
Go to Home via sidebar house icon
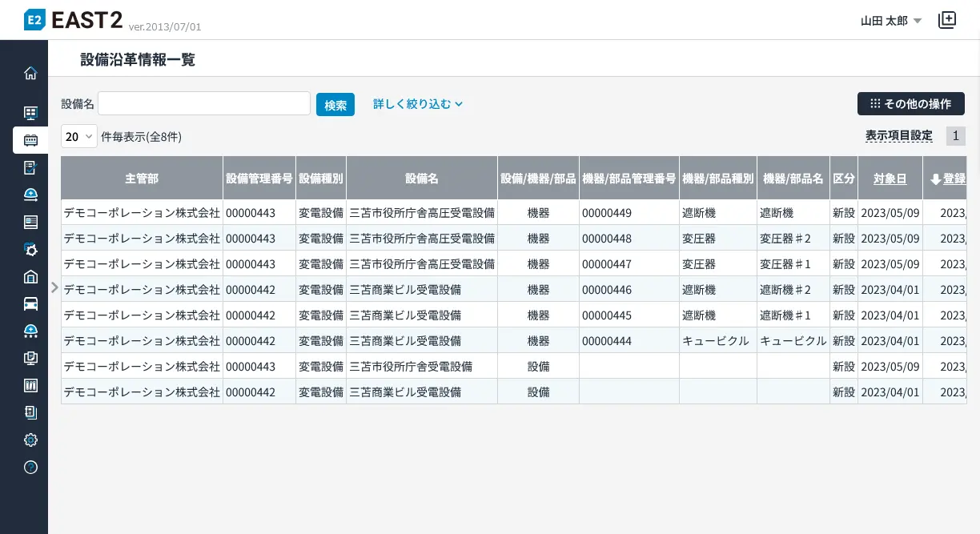click(x=30, y=74)
